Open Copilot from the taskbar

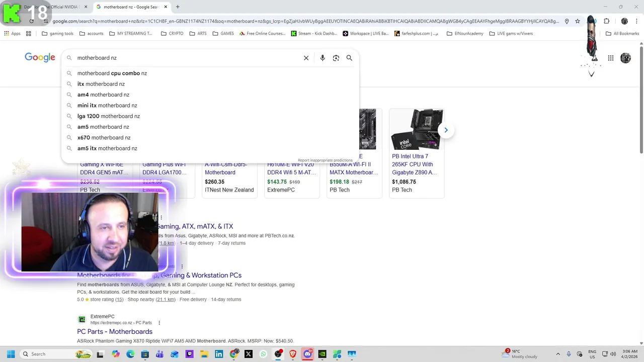tap(116, 354)
